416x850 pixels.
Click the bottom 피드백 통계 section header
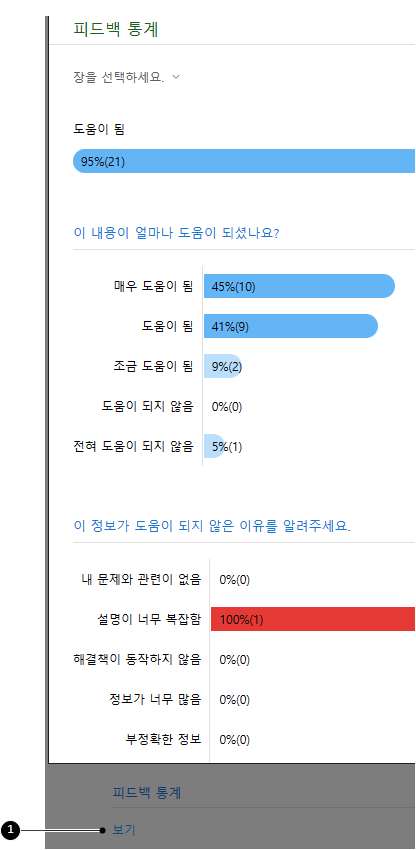[x=146, y=794]
